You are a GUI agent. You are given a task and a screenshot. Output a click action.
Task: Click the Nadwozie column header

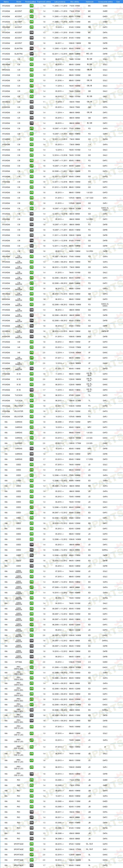point(89,2)
